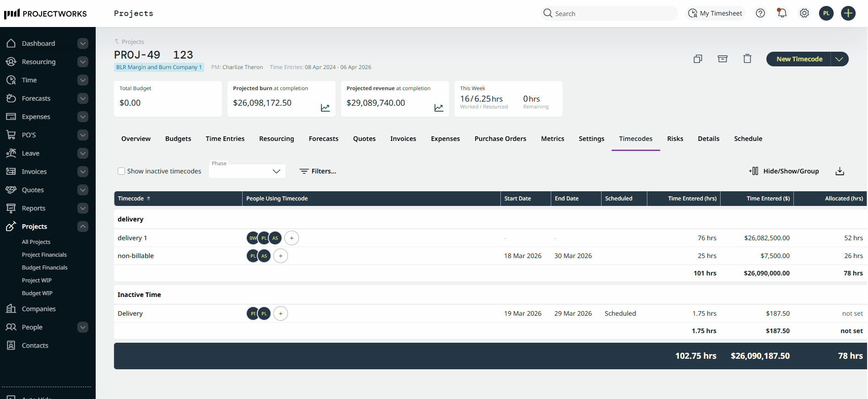868x399 pixels.
Task: Expand the New Timecode dropdown arrow
Action: (839, 59)
